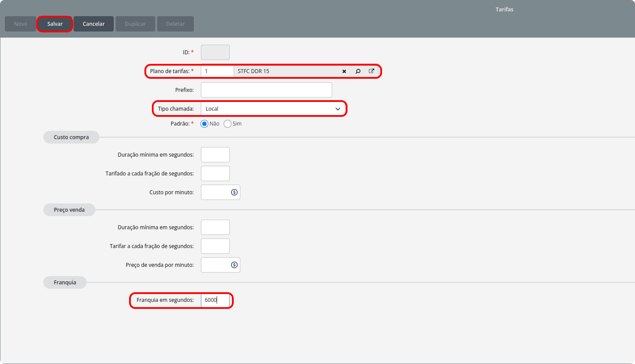Viewport: 635px width, 364px height.
Task: Select the Franquia section tab
Action: pos(65,283)
